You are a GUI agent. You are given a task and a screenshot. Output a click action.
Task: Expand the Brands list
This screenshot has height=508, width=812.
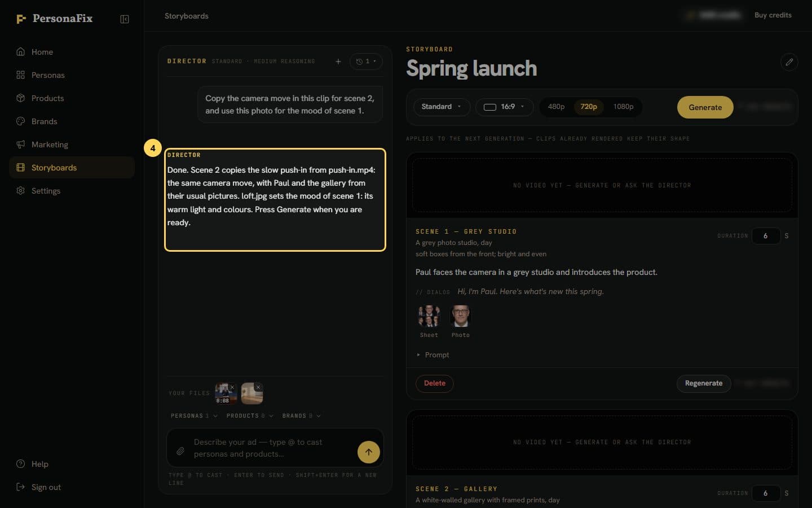pyautogui.click(x=302, y=416)
